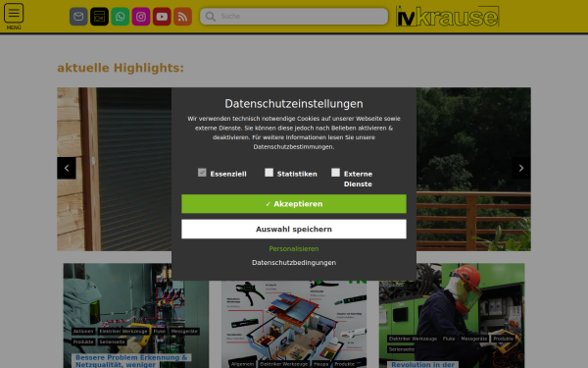Open the WhatsApp icon
This screenshot has height=368, width=588.
tap(120, 17)
